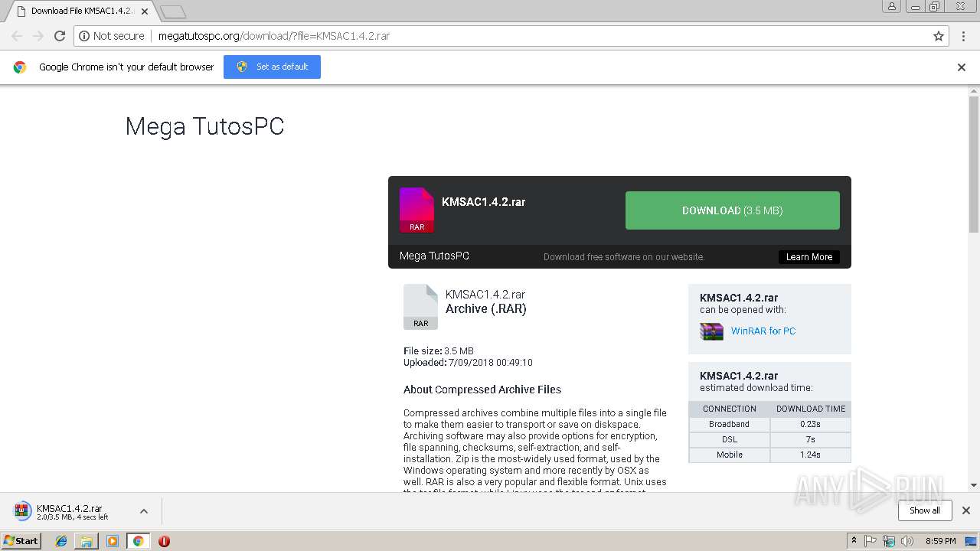Open the red stop-sign taskbar icon
Screen dimensions: 980x551
point(164,541)
